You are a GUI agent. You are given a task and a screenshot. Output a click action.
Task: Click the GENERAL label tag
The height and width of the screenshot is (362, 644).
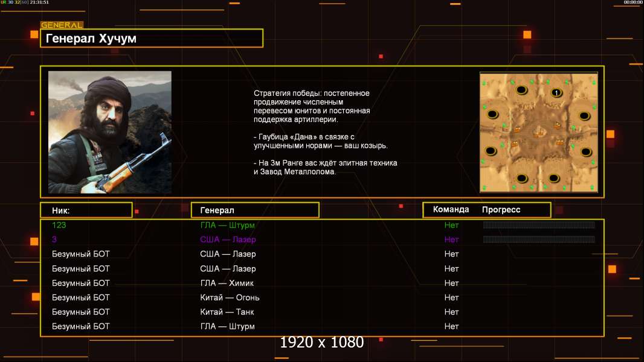(62, 25)
